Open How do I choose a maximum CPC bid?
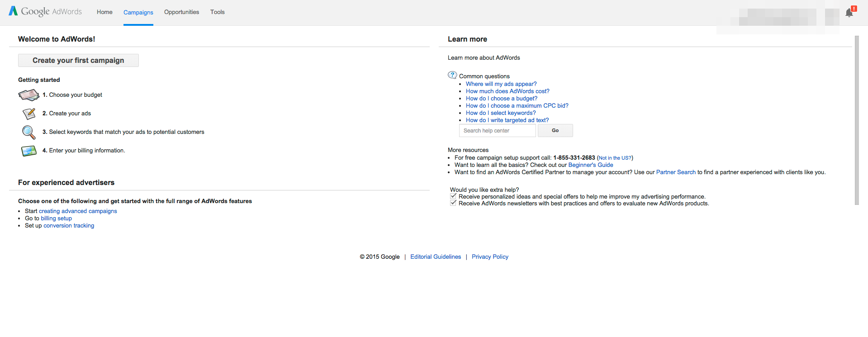 point(517,106)
